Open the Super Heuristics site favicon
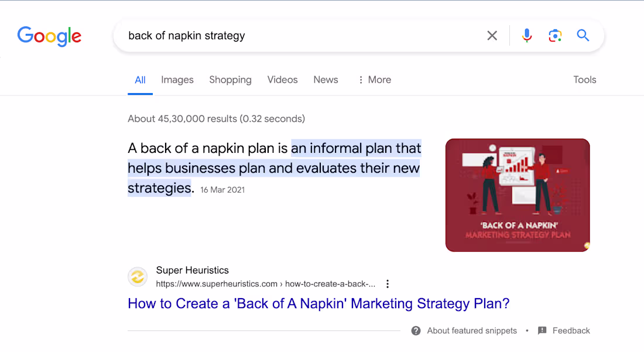The image size is (644, 352). point(138,276)
